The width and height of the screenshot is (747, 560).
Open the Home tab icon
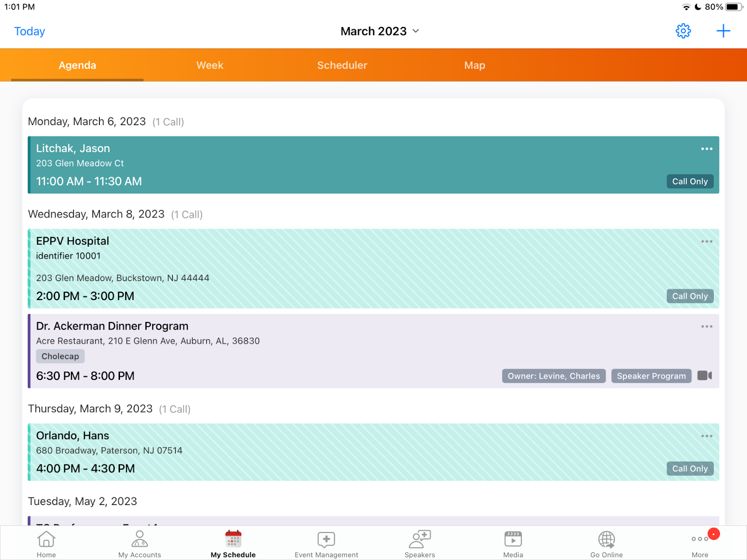pos(46,540)
